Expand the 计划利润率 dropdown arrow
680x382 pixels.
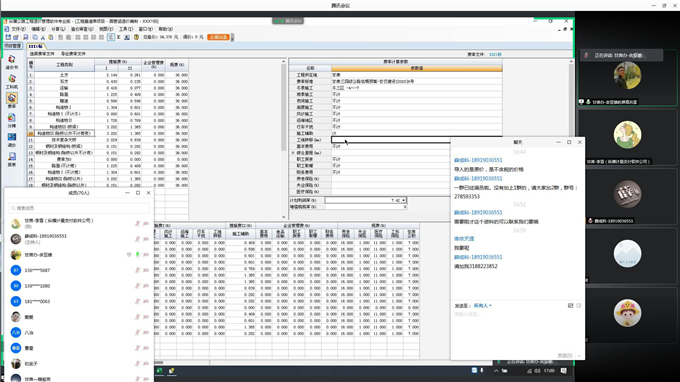click(x=403, y=200)
